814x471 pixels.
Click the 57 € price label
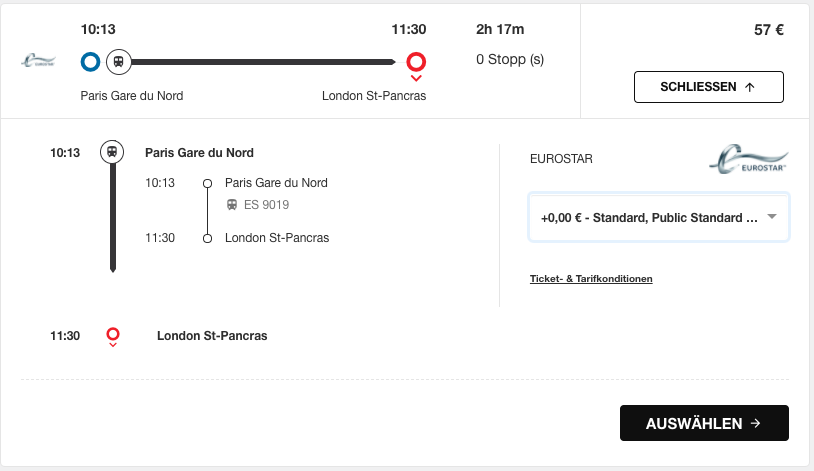click(x=769, y=30)
